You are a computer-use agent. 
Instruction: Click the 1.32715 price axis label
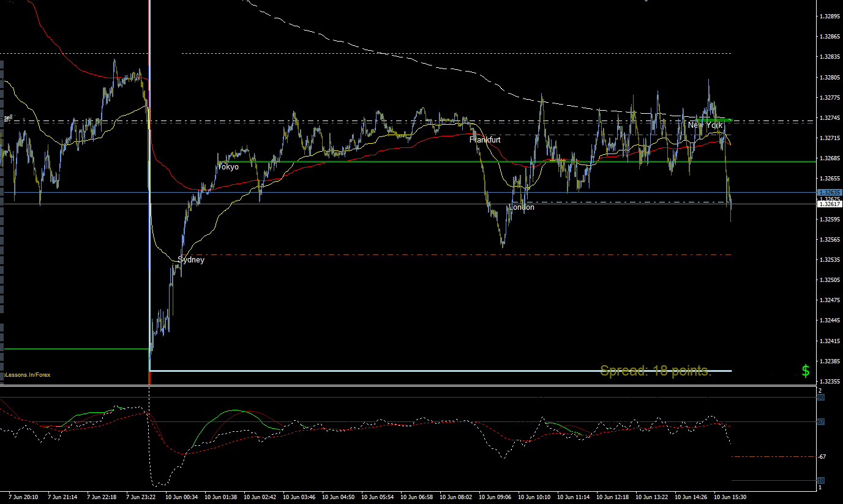(830, 138)
